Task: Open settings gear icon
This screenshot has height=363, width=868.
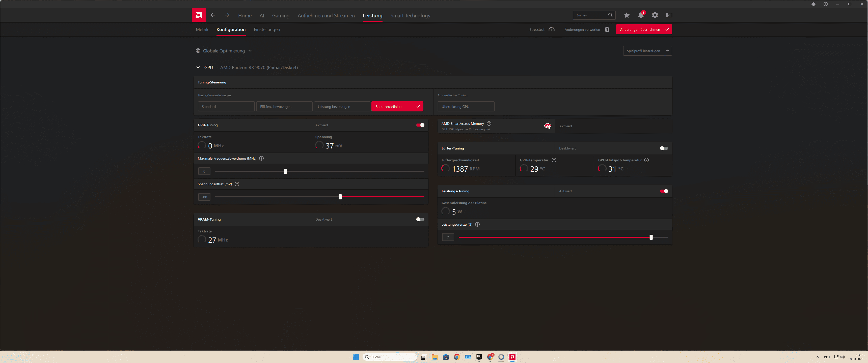Action: [x=655, y=15]
